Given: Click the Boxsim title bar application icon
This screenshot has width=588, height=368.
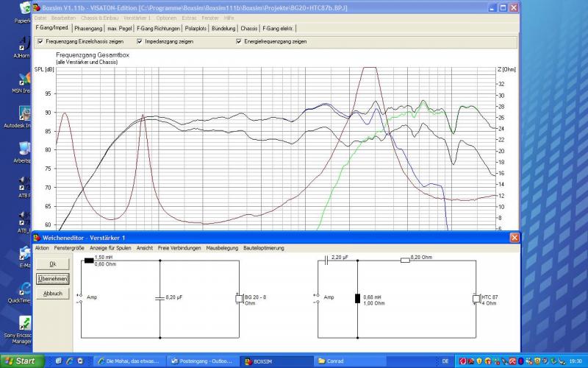Looking at the screenshot, I should pyautogui.click(x=37, y=7).
